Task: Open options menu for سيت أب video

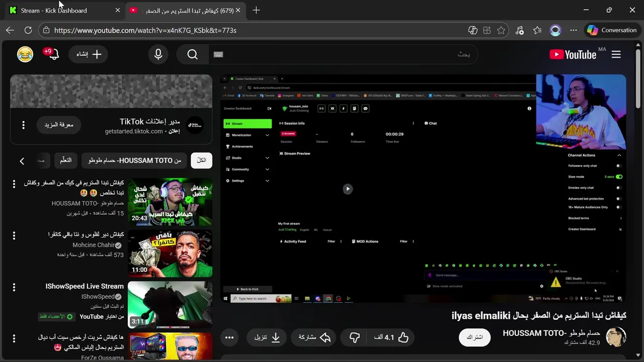Action: (14, 338)
